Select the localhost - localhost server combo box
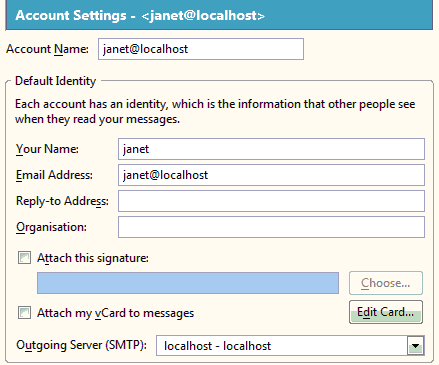The width and height of the screenshot is (439, 365). tap(290, 346)
